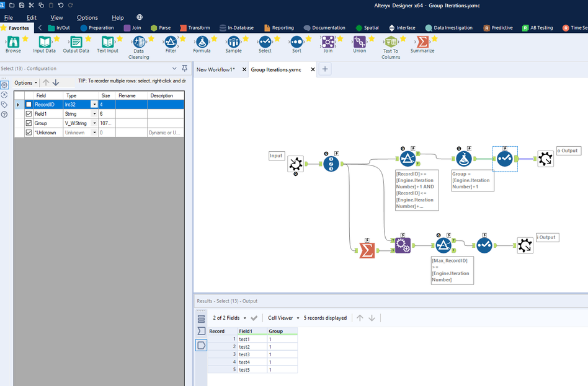
Task: Click the i Output macro output node
Action: pos(525,245)
